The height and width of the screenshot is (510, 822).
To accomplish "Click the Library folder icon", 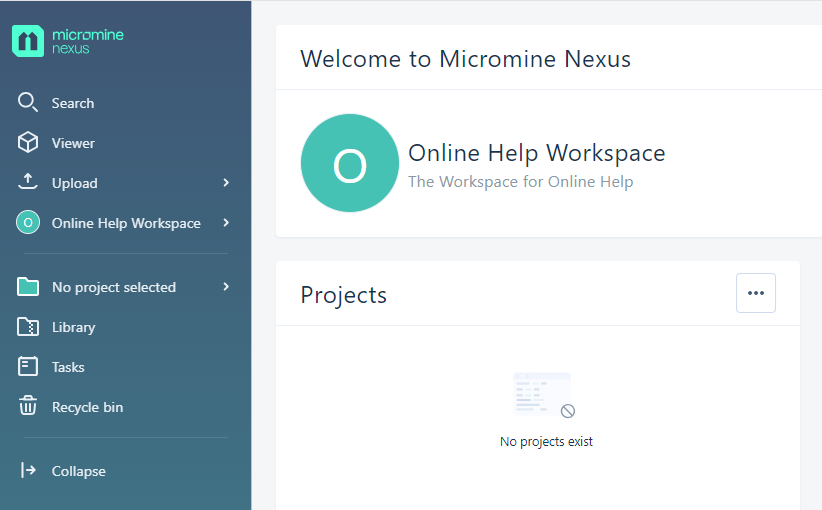I will coord(28,327).
